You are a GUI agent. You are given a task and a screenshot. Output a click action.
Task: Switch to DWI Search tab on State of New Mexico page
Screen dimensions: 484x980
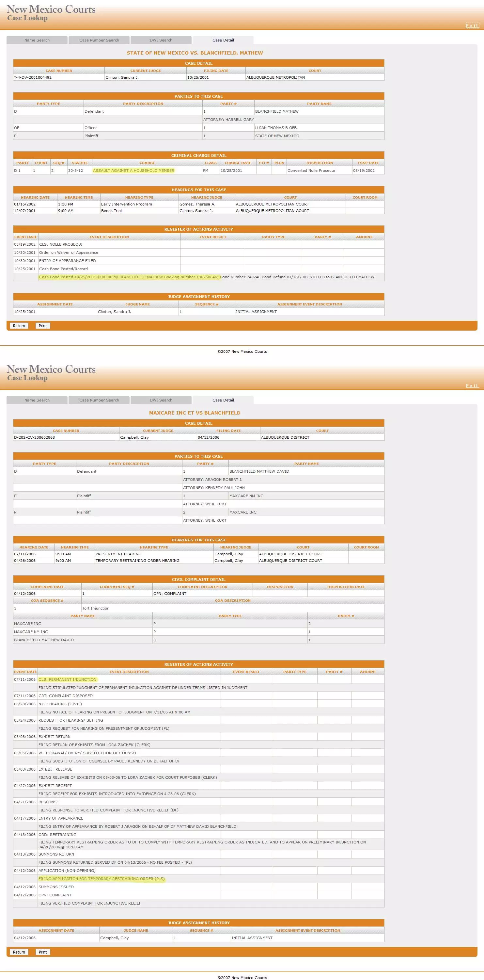click(x=161, y=40)
